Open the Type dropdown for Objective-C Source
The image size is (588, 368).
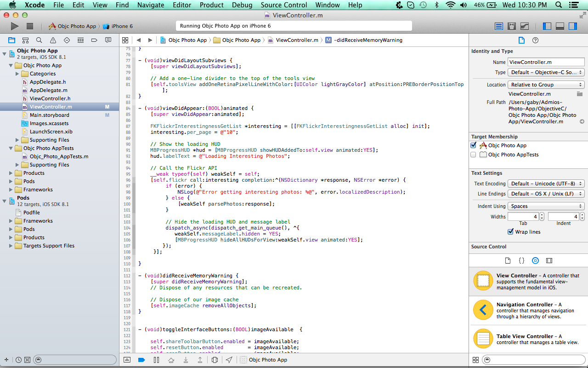pyautogui.click(x=546, y=72)
